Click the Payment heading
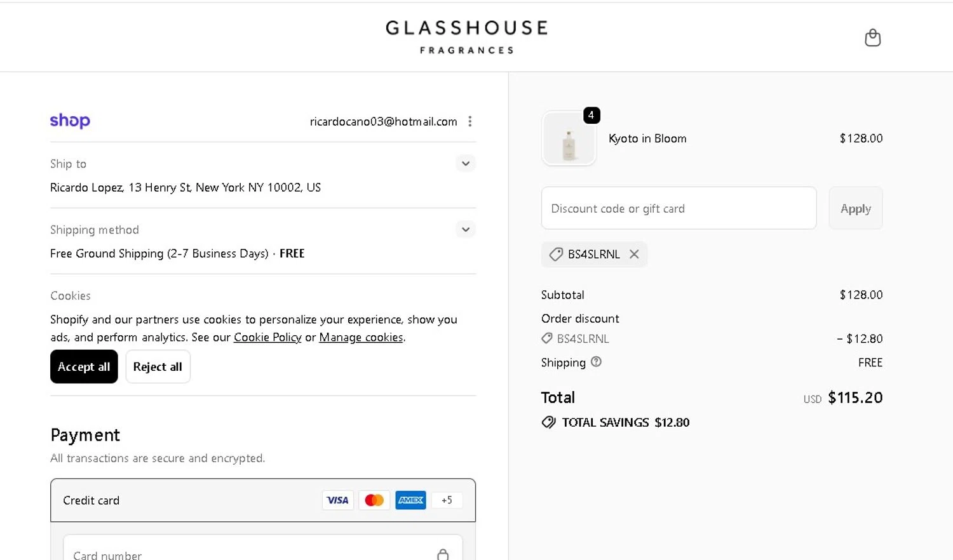 pyautogui.click(x=85, y=435)
